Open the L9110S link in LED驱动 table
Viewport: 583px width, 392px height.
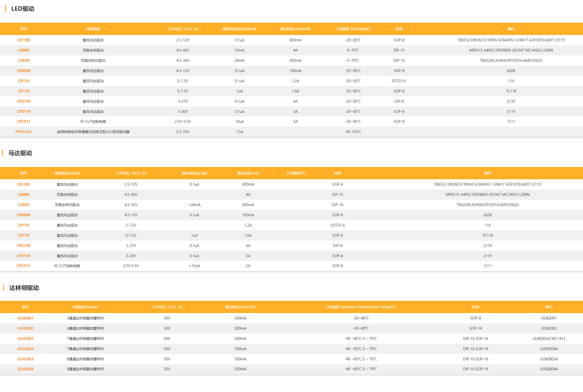point(24,40)
